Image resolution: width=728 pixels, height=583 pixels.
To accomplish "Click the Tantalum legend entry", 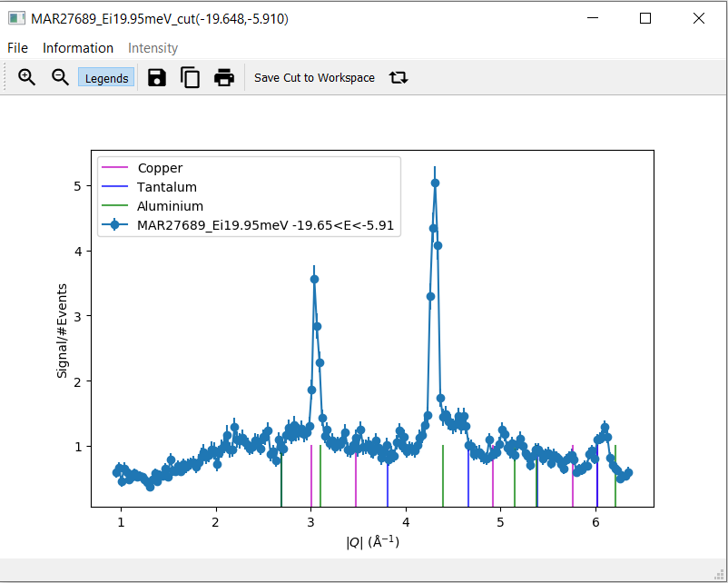I will pyautogui.click(x=167, y=187).
